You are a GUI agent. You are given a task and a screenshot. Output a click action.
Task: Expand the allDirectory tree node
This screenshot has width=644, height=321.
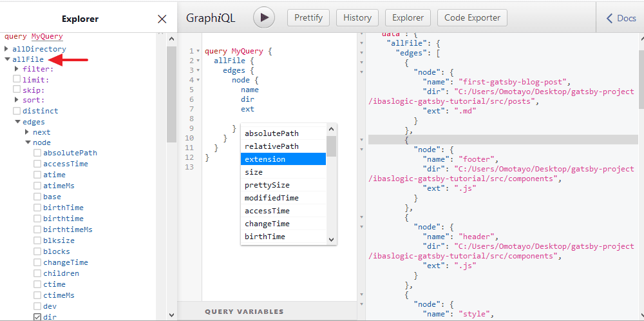[x=6, y=49]
